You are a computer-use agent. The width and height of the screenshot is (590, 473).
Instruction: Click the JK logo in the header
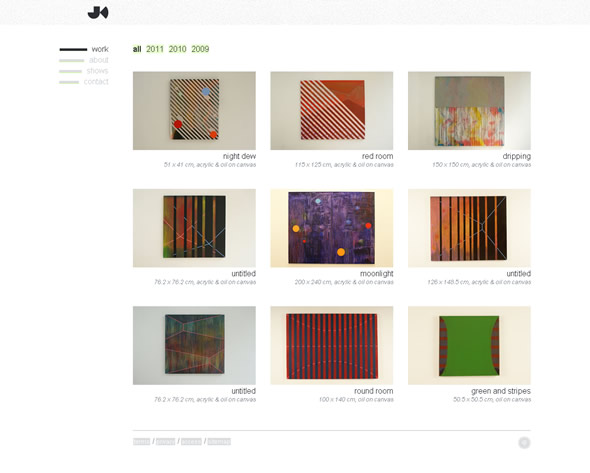coord(98,12)
